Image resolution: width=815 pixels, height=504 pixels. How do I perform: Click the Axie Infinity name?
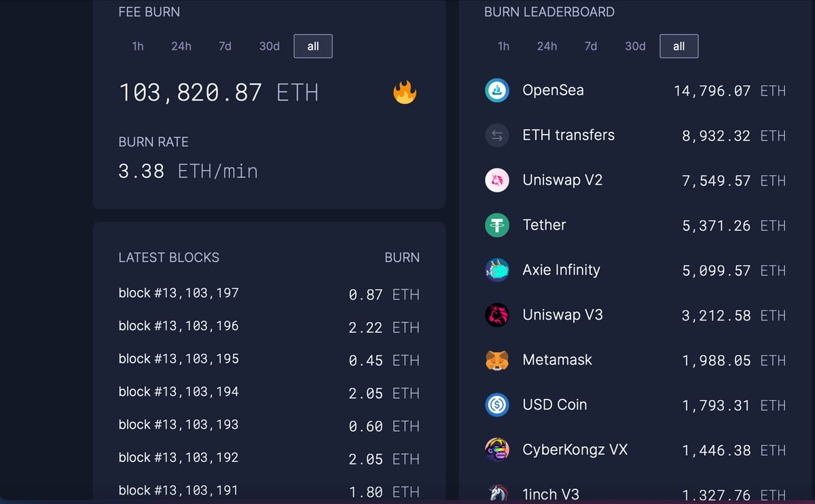pyautogui.click(x=561, y=270)
